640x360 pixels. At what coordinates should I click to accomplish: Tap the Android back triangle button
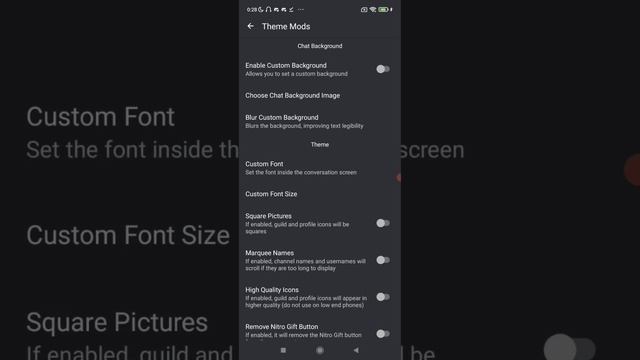(356, 350)
